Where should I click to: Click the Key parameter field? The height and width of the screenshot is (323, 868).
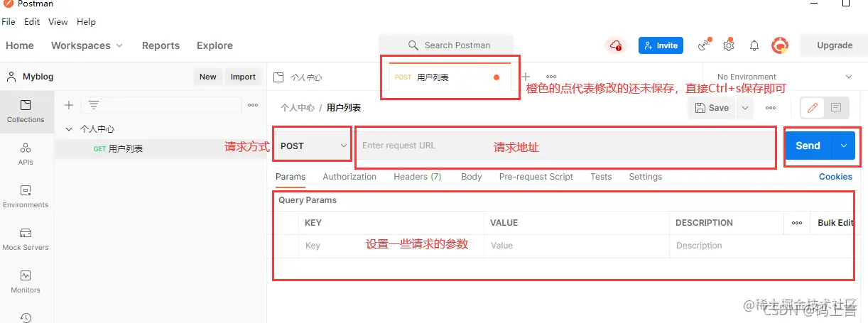391,246
